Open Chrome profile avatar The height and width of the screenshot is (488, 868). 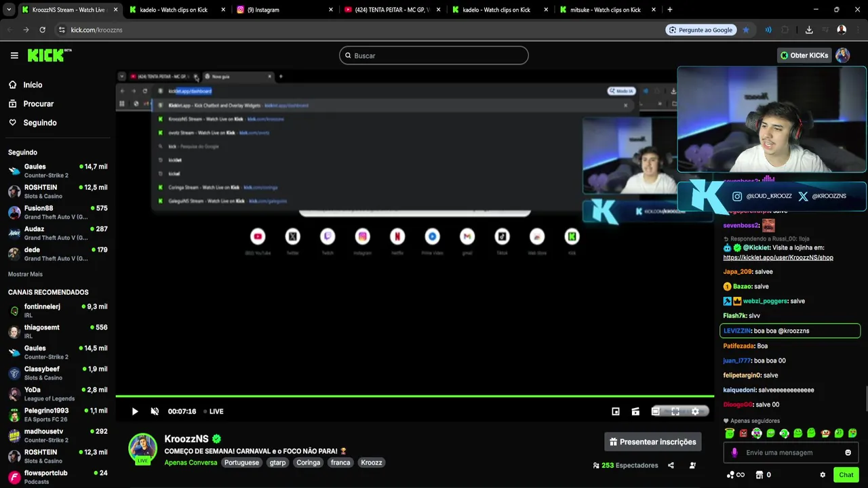click(x=842, y=30)
